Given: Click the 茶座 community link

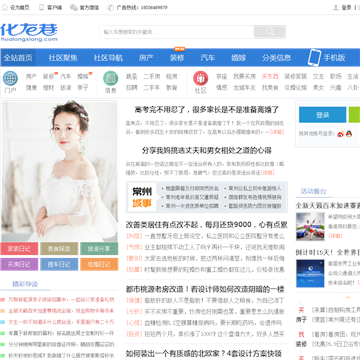Looking at the screenshot, I should [x=222, y=76].
